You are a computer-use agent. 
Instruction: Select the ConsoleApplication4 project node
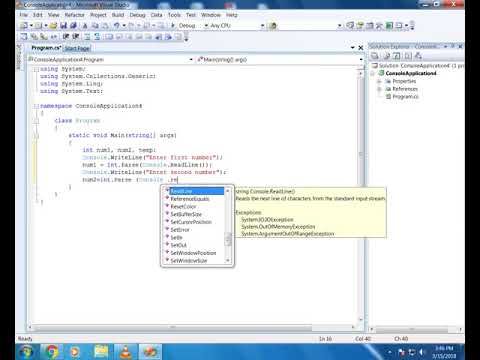point(411,73)
